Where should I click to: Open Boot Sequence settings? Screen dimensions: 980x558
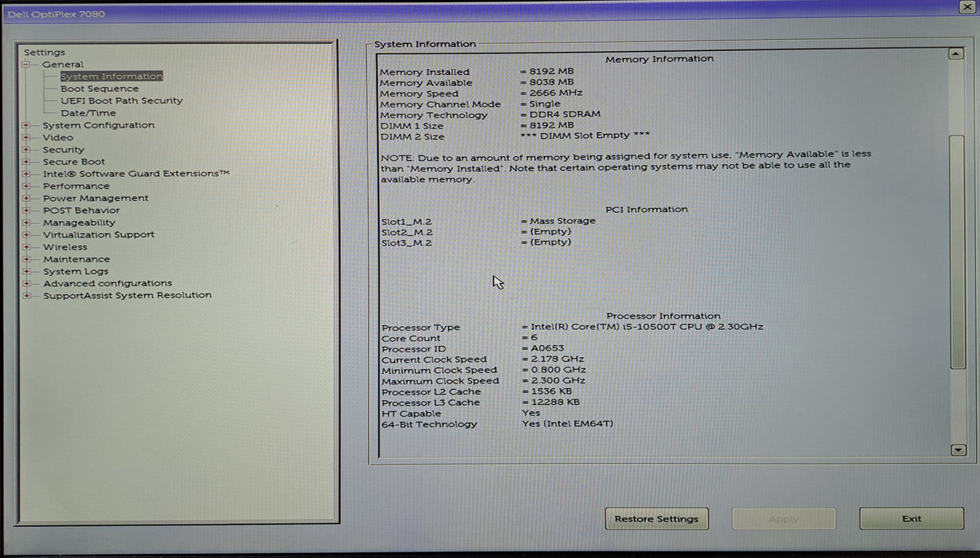click(100, 88)
